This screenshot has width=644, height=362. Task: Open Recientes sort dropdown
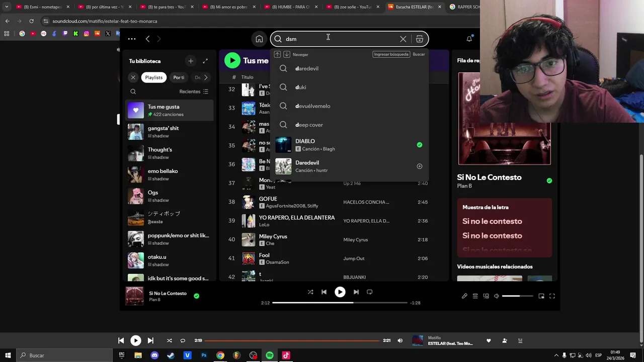pos(194,92)
